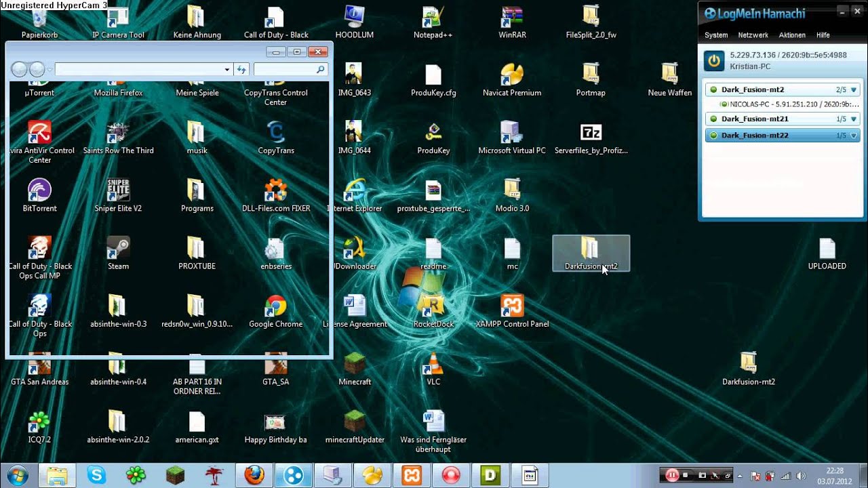
Task: Select the Dark_Fusion-mt21 network name
Action: 755,119
